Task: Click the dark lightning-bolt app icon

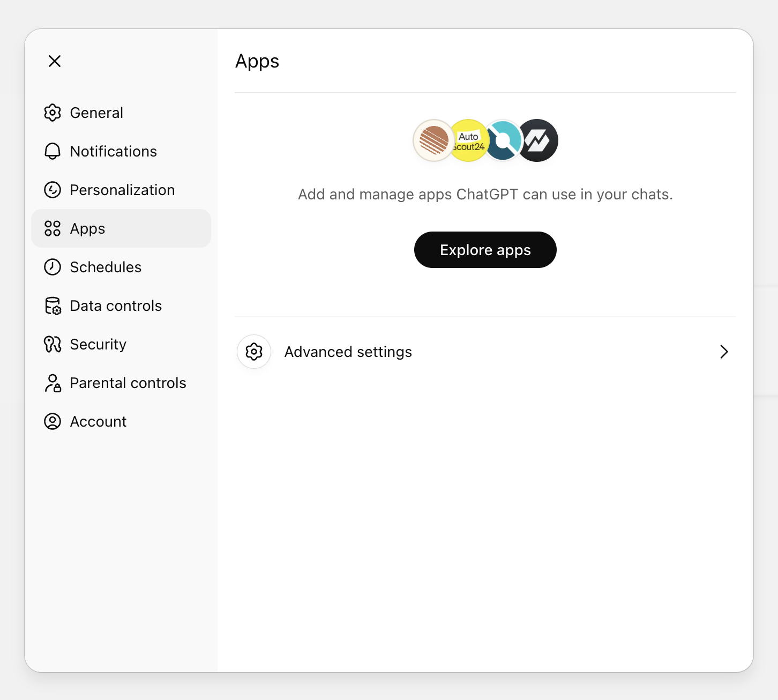Action: pos(538,140)
